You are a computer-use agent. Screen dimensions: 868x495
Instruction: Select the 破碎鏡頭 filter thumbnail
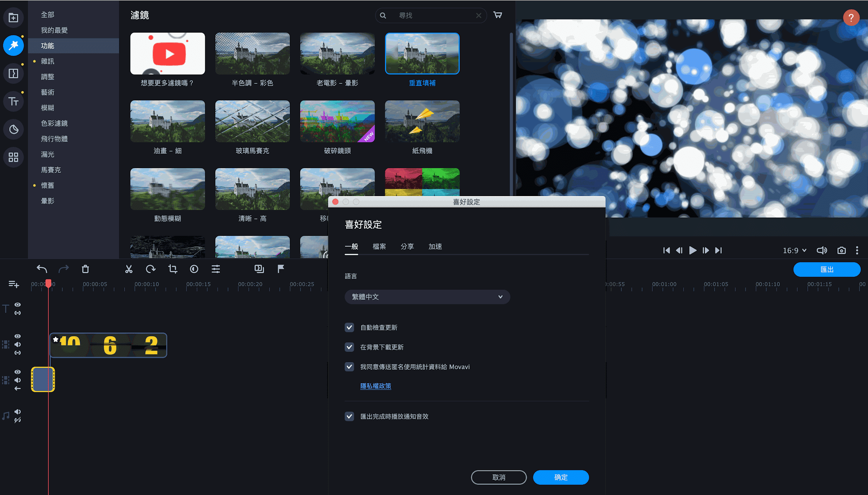point(337,122)
